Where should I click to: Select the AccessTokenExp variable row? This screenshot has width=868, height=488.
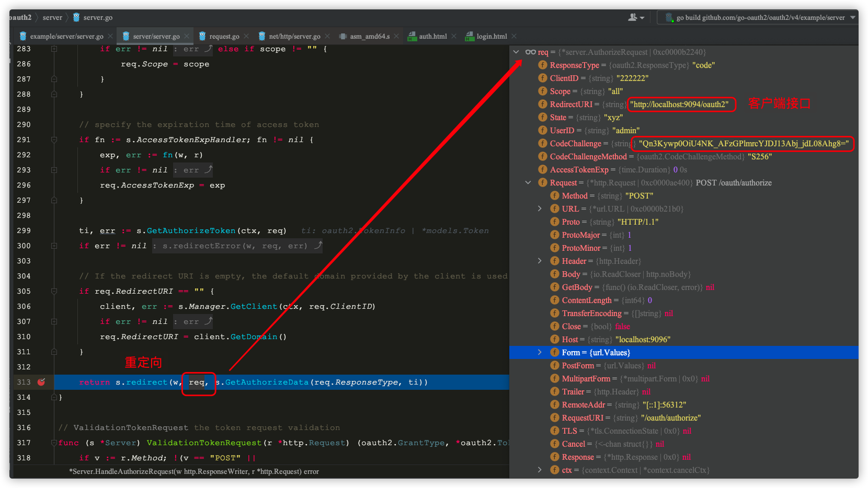684,169
